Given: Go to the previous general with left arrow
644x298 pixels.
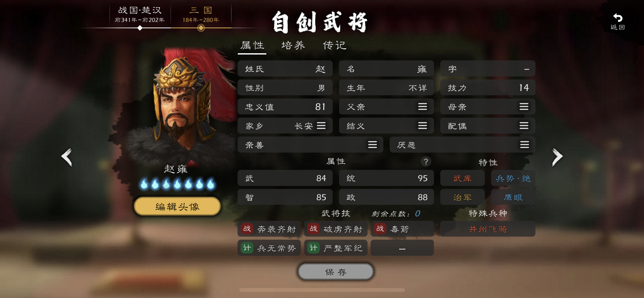Looking at the screenshot, I should point(67,157).
